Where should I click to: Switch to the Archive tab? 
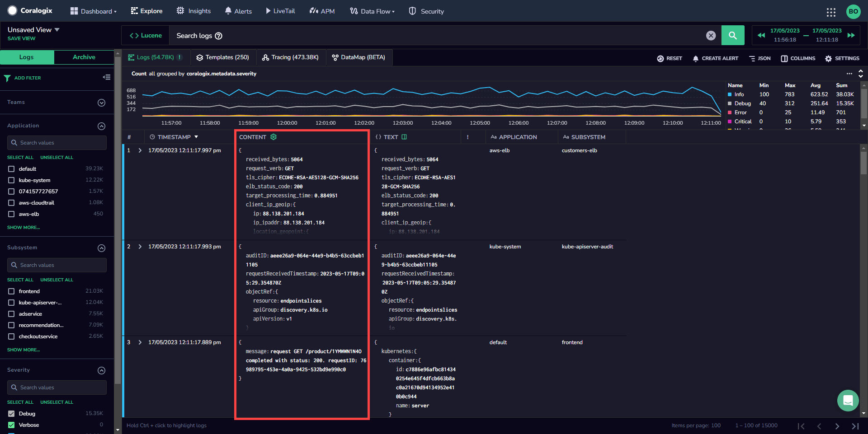[84, 57]
